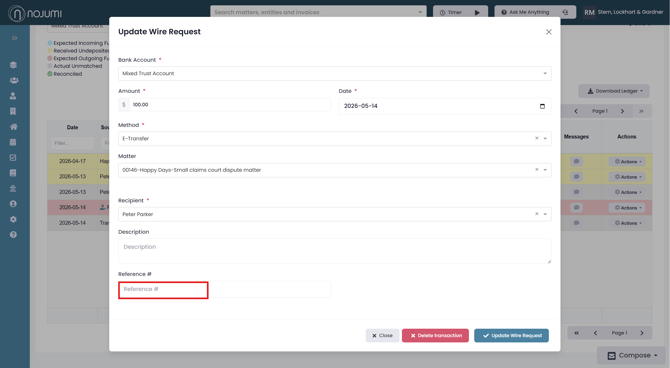Sort by the Date column header
Image resolution: width=670 pixels, height=368 pixels.
tap(72, 127)
